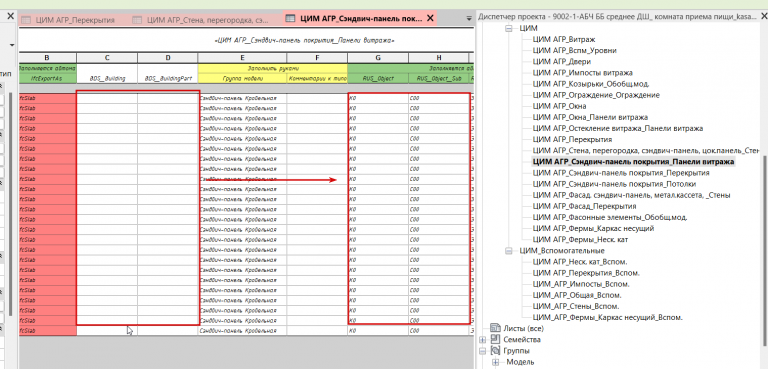Viewport: 768px width, 369px height.
Task: Select ЦИМ АГР_Перекрытия_Вспом. schedule
Action: coord(586,273)
